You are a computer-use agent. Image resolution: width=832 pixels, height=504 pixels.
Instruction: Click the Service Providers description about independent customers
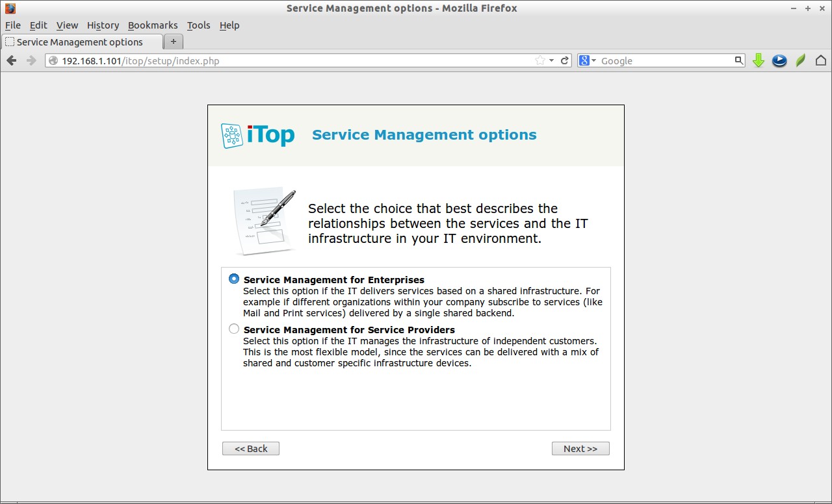click(421, 352)
